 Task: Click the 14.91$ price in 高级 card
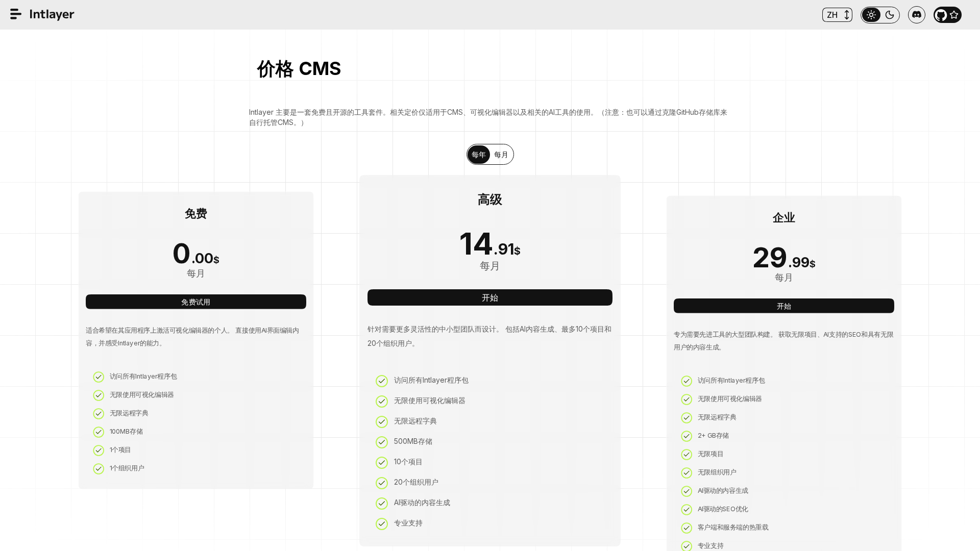pos(490,245)
